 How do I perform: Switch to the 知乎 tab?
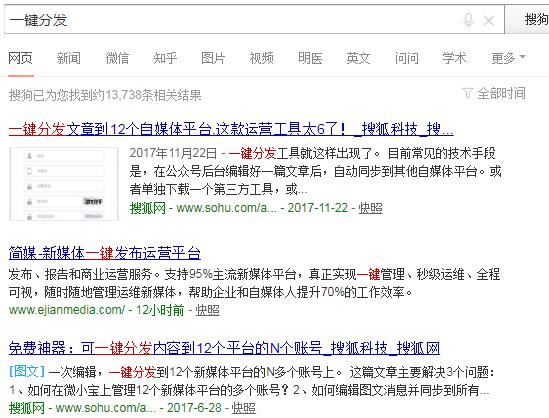pyautogui.click(x=165, y=58)
